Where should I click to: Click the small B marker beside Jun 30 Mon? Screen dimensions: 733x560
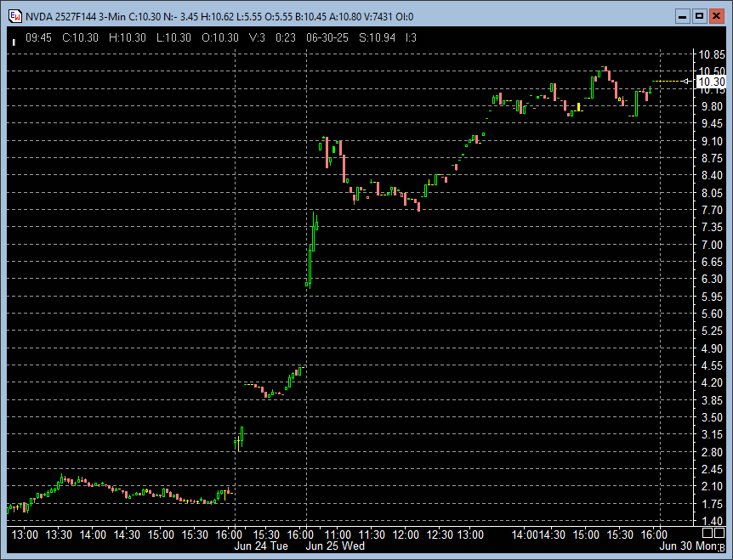click(722, 547)
